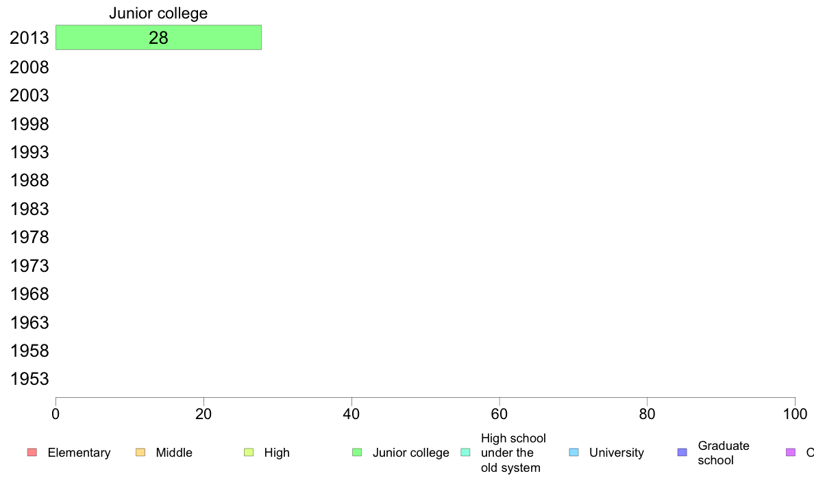Click the Elementary legend text
Image resolution: width=814 pixels, height=504 pixels.
click(79, 453)
